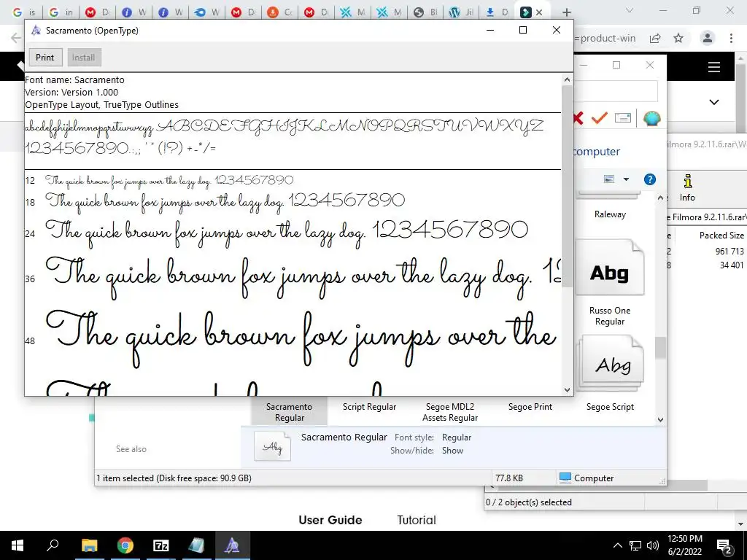Click the greyed-out Install button

tap(84, 57)
